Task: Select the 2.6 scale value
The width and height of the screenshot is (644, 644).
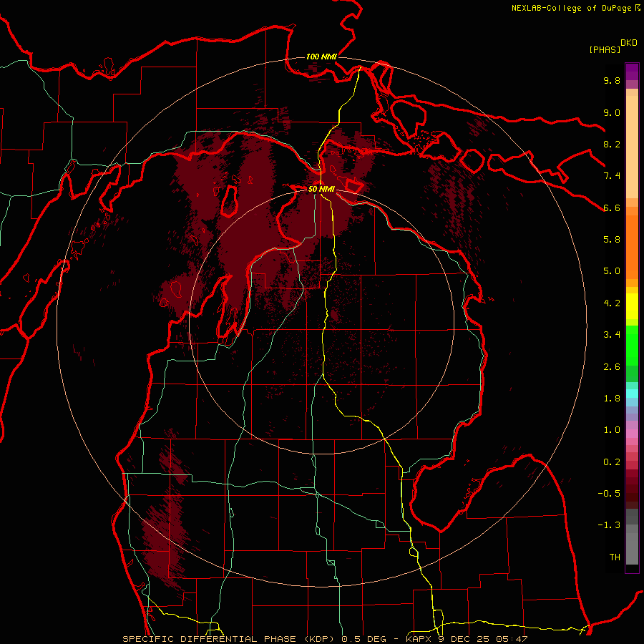Action: click(612, 367)
